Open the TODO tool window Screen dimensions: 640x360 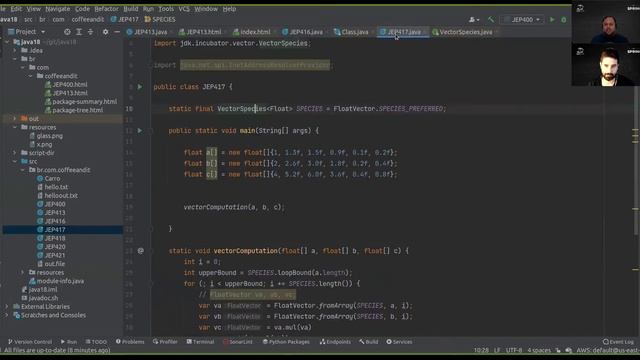pyautogui.click(x=96, y=342)
